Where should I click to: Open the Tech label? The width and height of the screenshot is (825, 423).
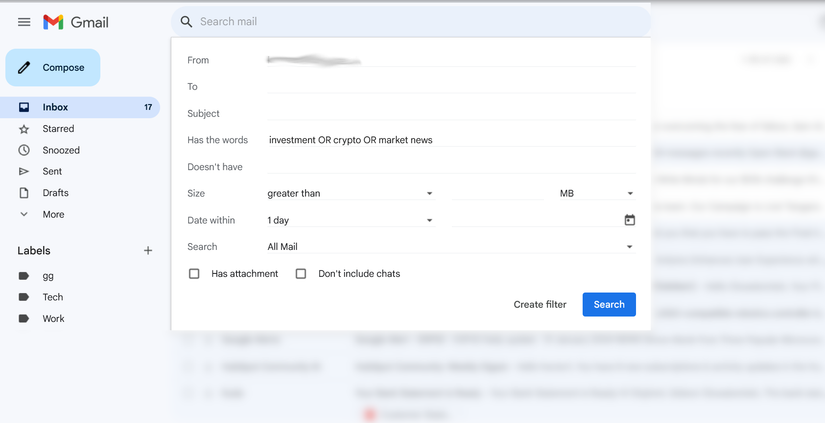53,297
